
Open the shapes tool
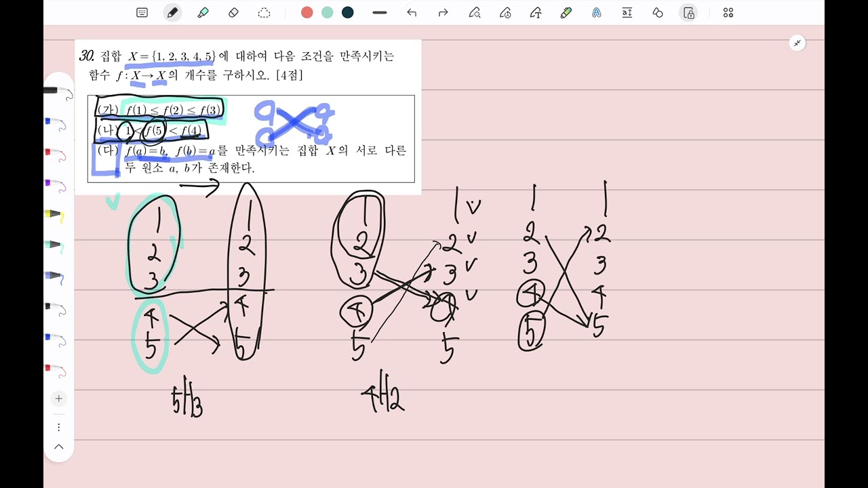point(657,12)
